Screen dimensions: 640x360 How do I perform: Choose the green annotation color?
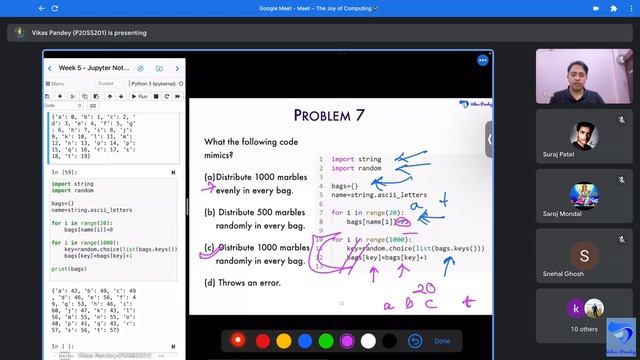click(x=326, y=341)
